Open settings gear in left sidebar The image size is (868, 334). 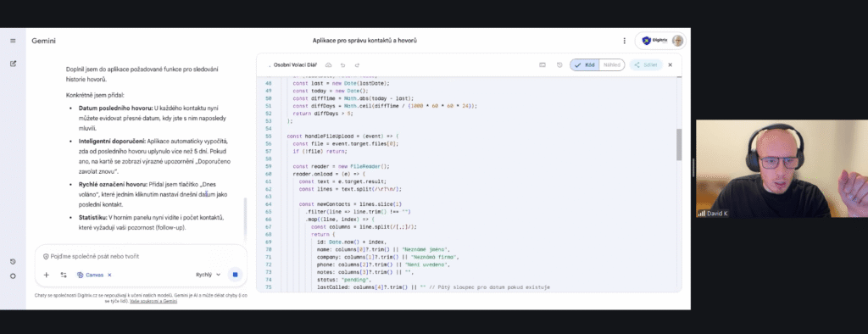pos(13,276)
